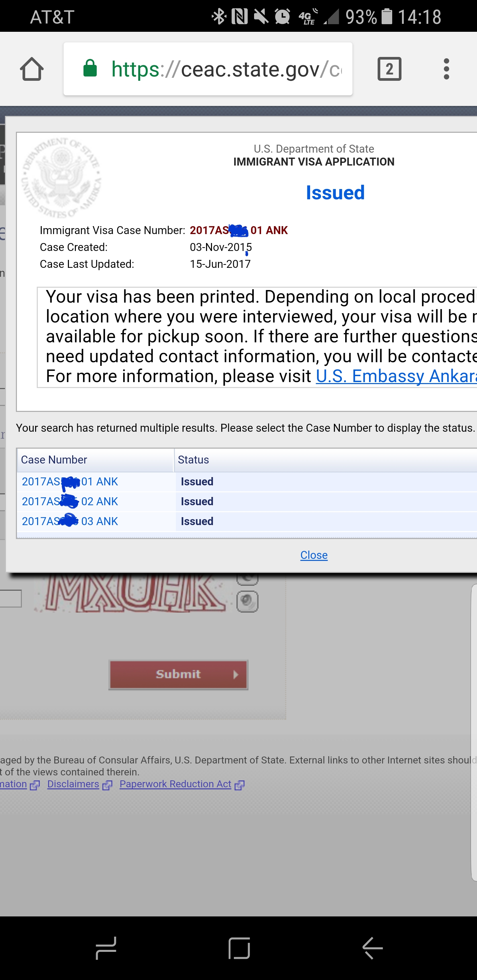This screenshot has width=477, height=980.
Task: Open the Paperwork Reduction Act link
Action: [x=175, y=784]
